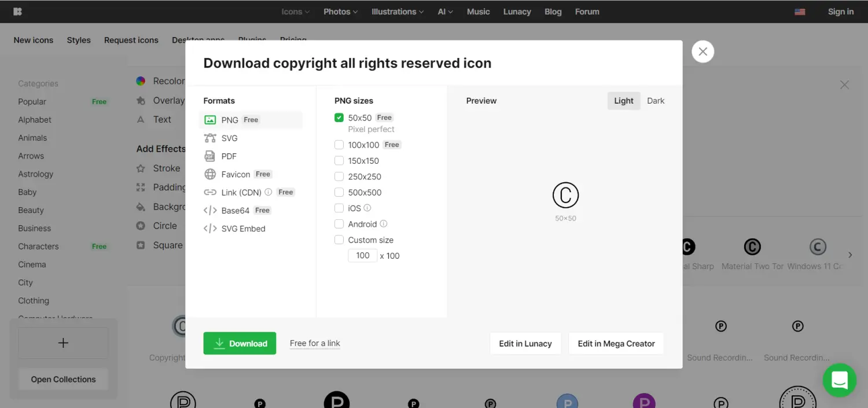
Task: Go to the Blog page
Action: click(x=553, y=12)
